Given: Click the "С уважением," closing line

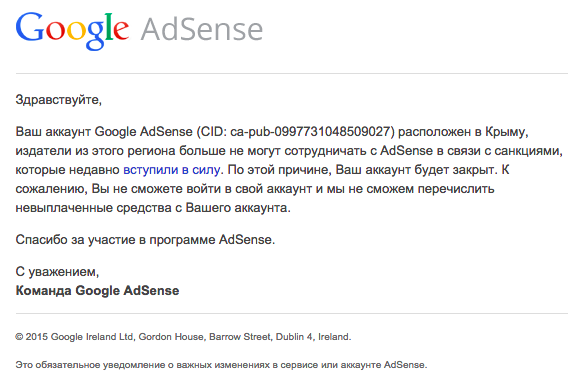Looking at the screenshot, I should pos(57,272).
